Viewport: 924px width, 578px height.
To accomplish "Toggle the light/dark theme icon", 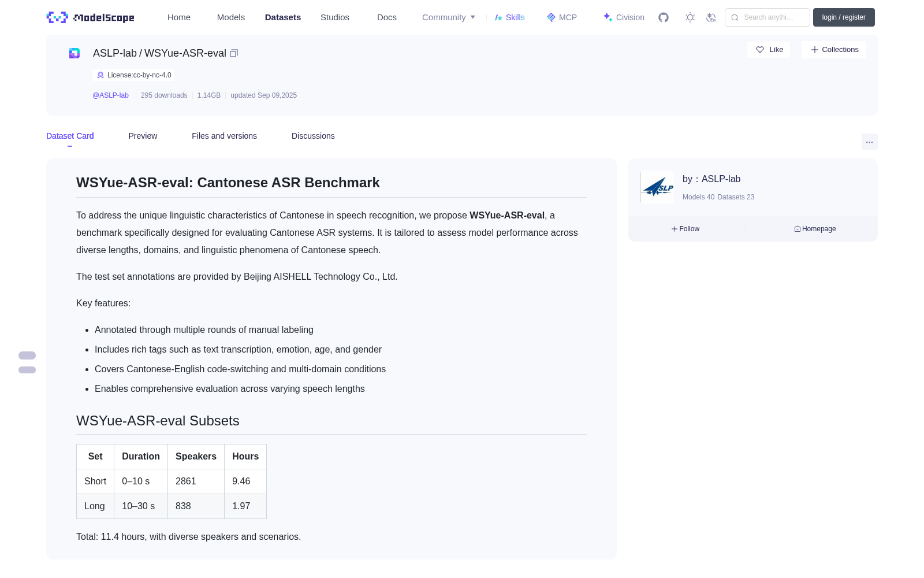I will [x=690, y=17].
